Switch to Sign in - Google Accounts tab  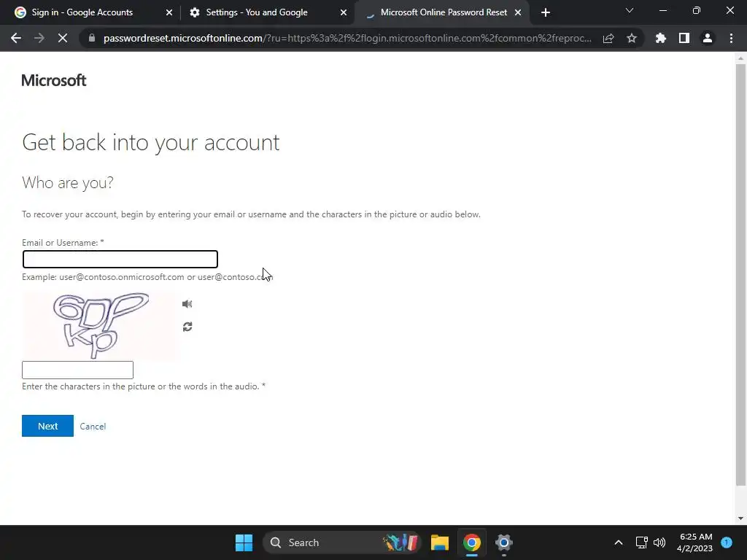82,12
